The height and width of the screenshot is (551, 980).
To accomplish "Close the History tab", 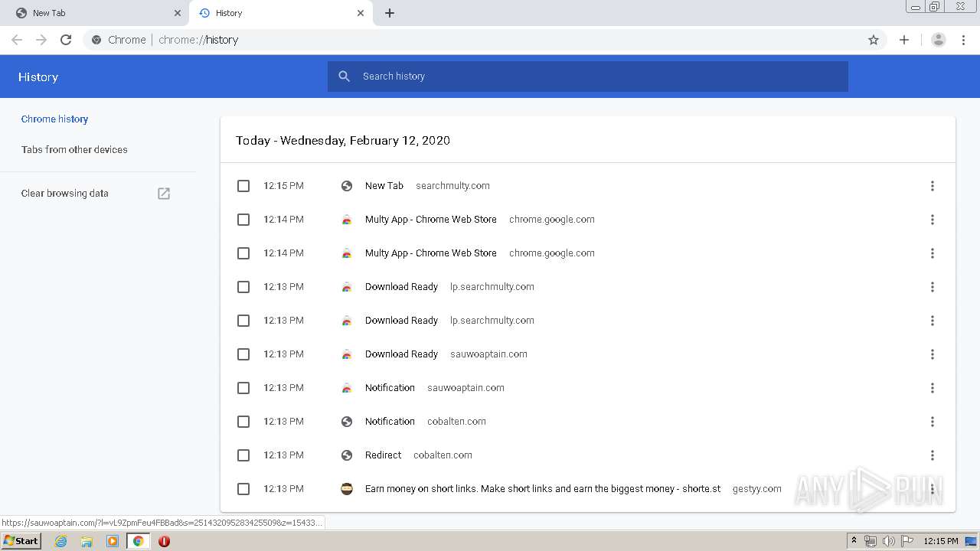I will 361,13.
